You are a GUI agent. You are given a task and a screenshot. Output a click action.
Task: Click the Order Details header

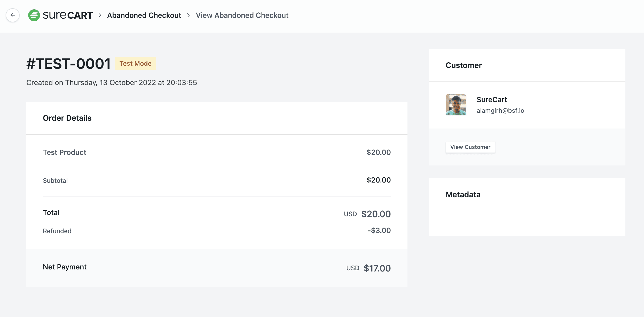click(67, 118)
